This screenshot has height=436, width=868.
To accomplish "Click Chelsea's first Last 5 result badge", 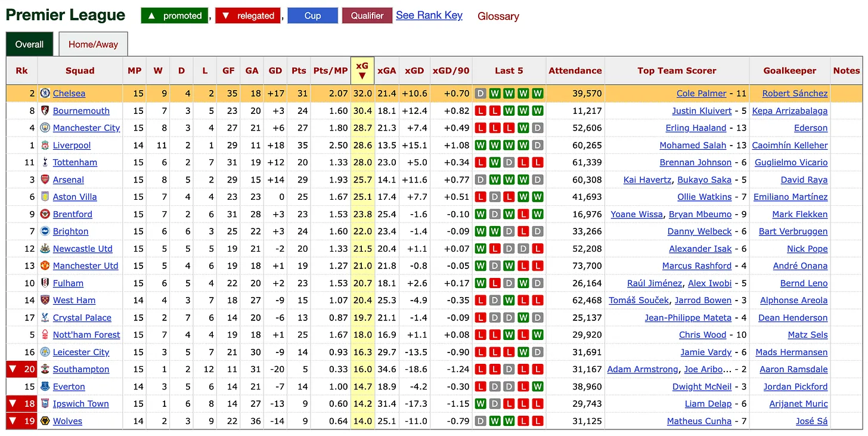I will coord(480,94).
